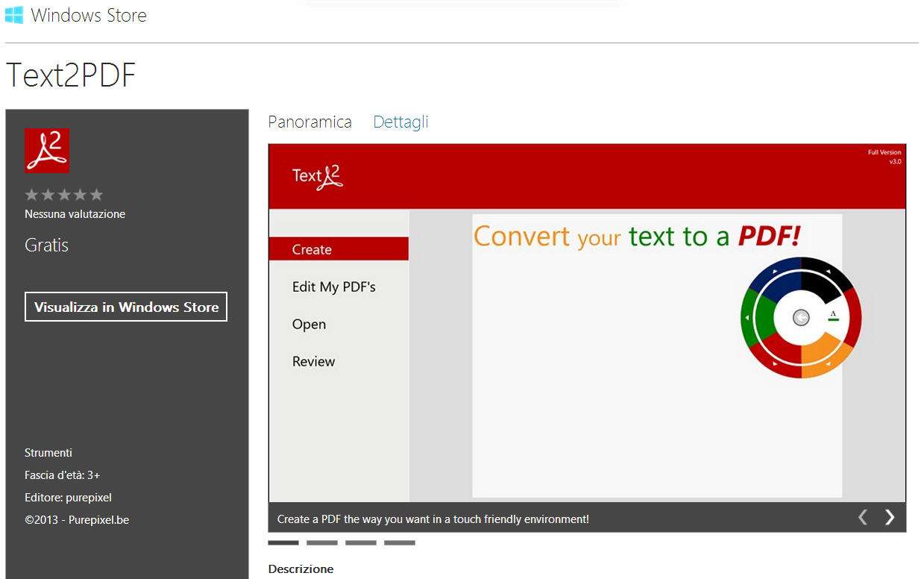Click the Open menu entry
Screen dimensions: 924x579
pyautogui.click(x=309, y=325)
